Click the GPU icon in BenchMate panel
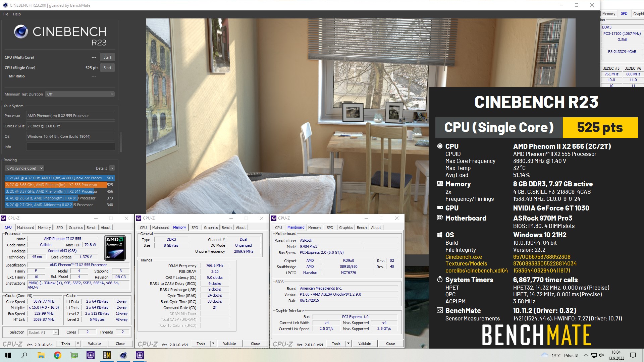The width and height of the screenshot is (644, 362). pyautogui.click(x=440, y=208)
